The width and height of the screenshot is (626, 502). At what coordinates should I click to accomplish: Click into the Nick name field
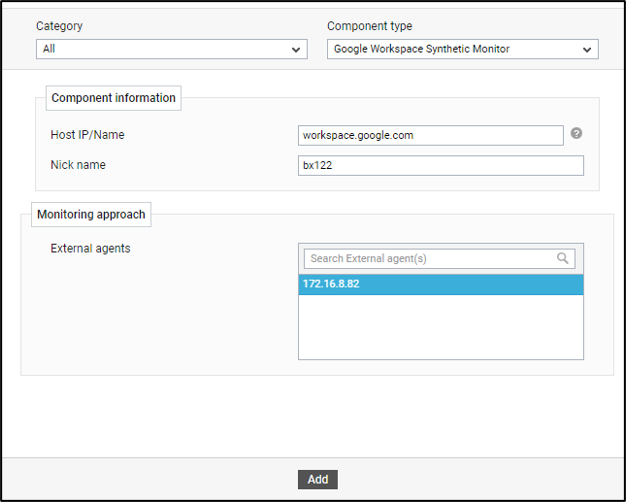click(440, 166)
